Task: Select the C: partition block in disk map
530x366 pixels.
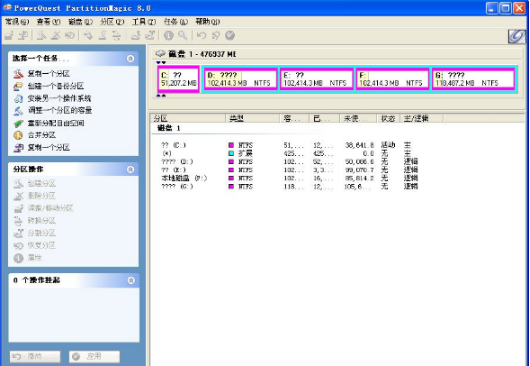Action: tap(178, 79)
